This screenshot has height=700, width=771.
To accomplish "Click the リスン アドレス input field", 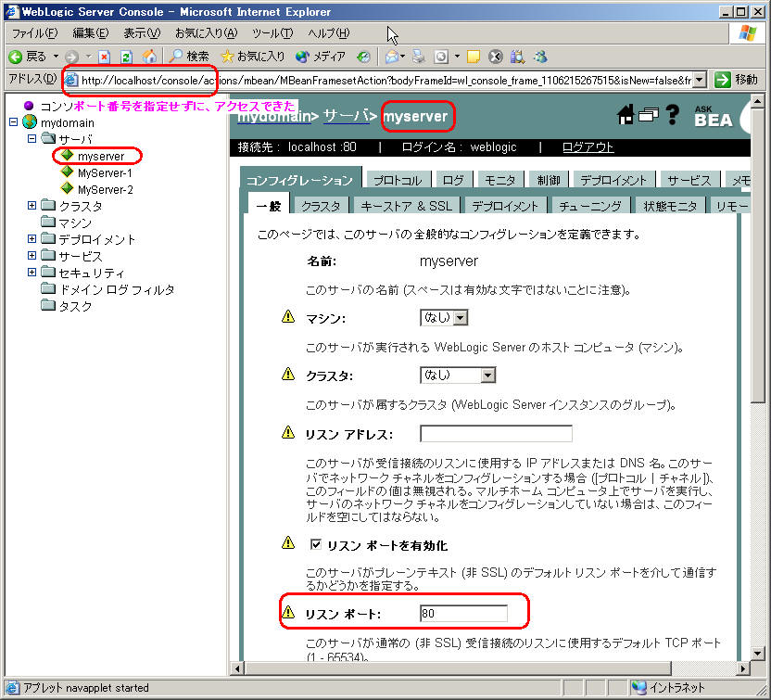I will click(496, 433).
